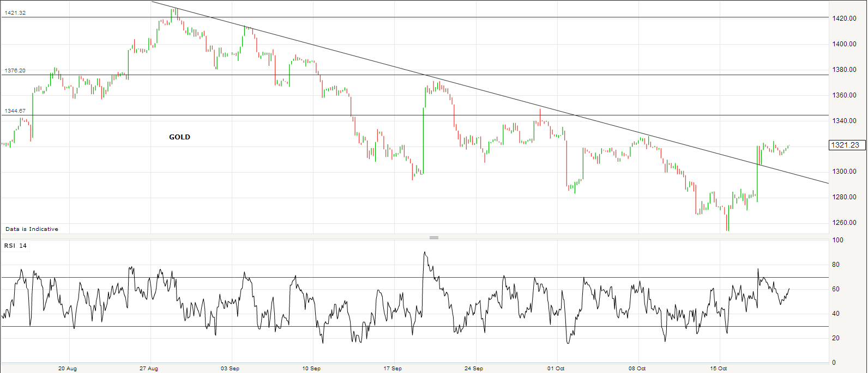The image size is (868, 373).
Task: Select the current price tag 1321.23
Action: (846, 145)
